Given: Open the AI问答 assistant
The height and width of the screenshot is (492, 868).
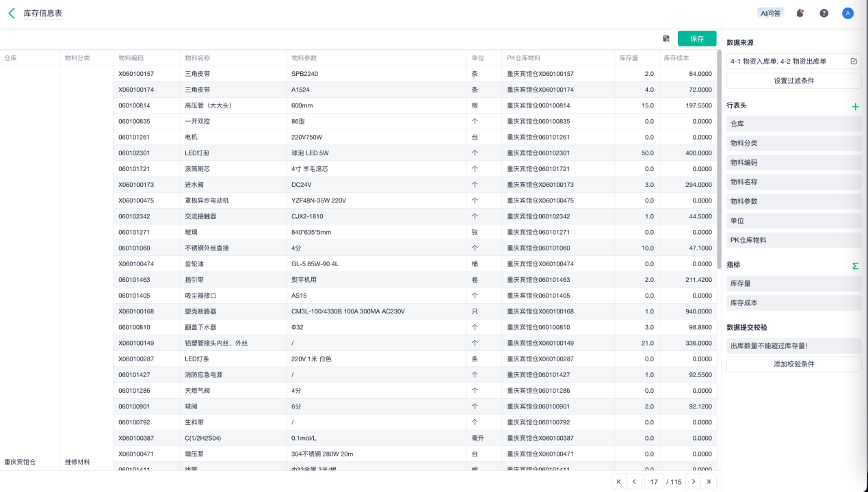Looking at the screenshot, I should [770, 13].
